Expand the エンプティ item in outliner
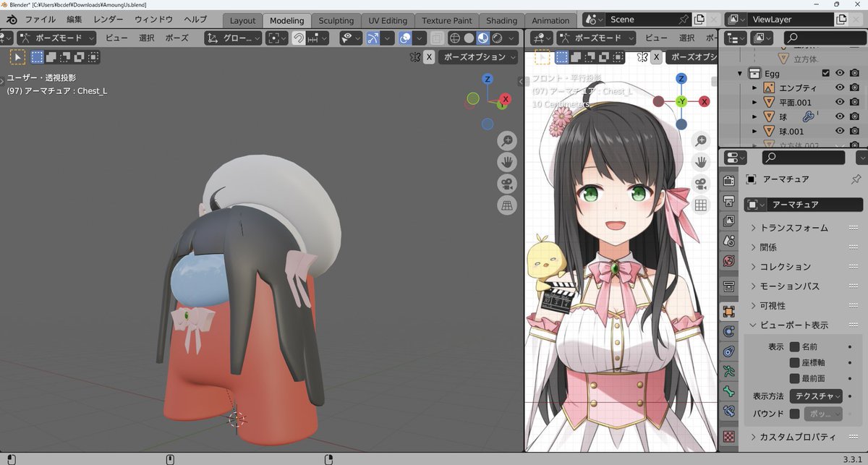 point(754,88)
